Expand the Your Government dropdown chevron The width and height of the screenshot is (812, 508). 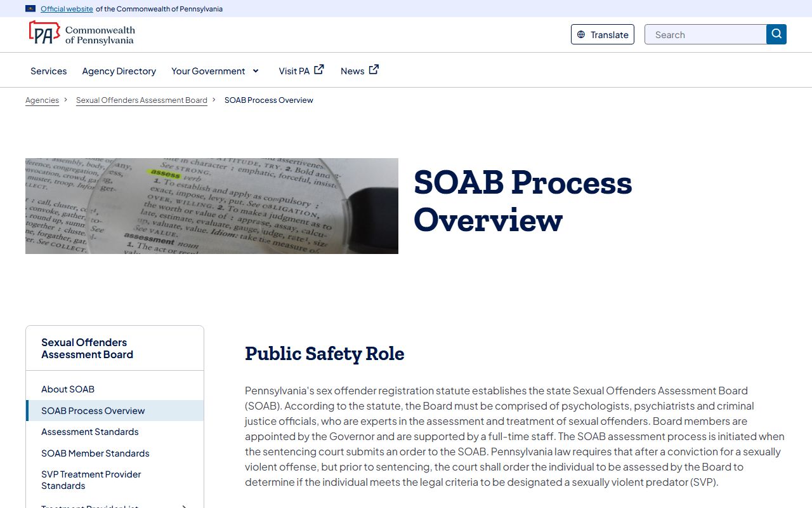[x=256, y=71]
